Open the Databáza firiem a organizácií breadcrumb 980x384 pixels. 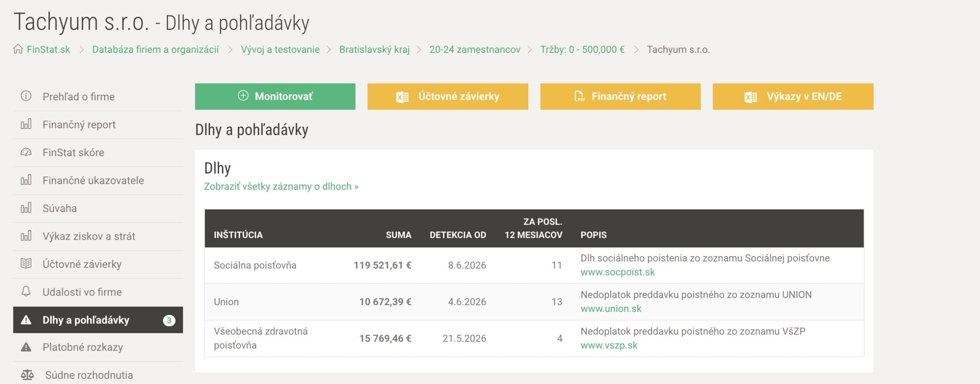(x=155, y=49)
